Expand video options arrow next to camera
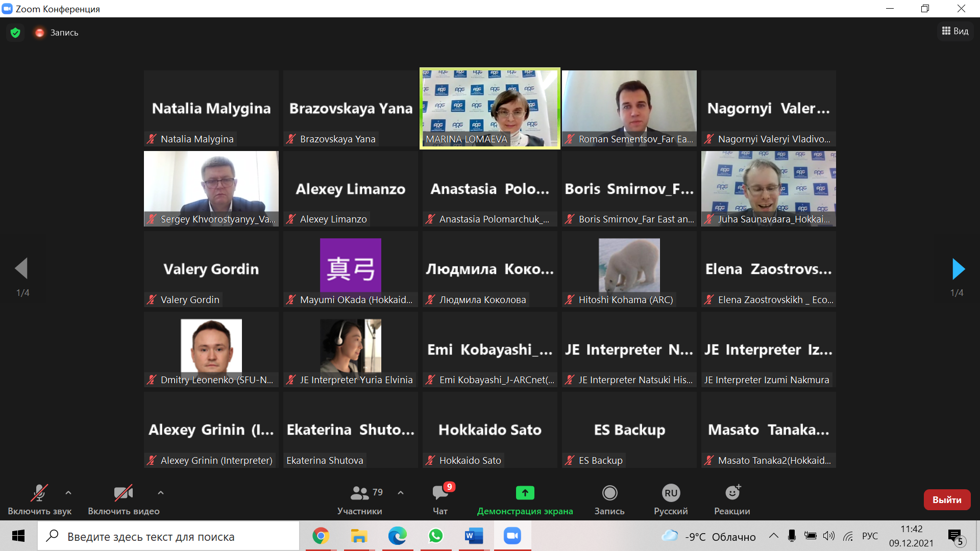Screen dimensions: 980x551 (161, 493)
